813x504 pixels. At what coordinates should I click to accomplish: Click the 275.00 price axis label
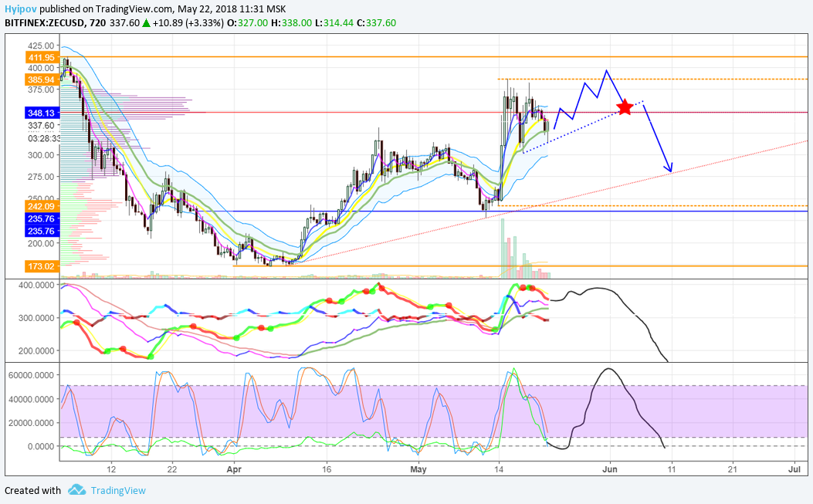pyautogui.click(x=41, y=177)
